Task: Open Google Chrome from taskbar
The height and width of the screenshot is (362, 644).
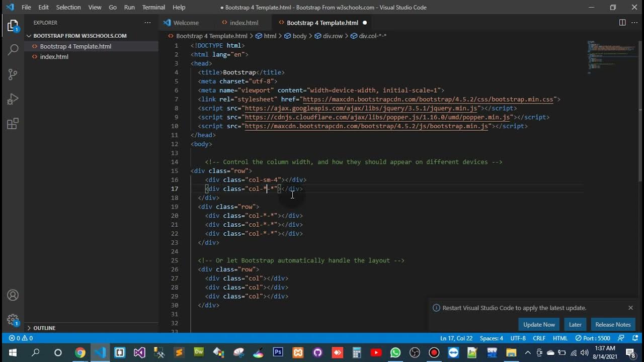Action: tap(80, 352)
